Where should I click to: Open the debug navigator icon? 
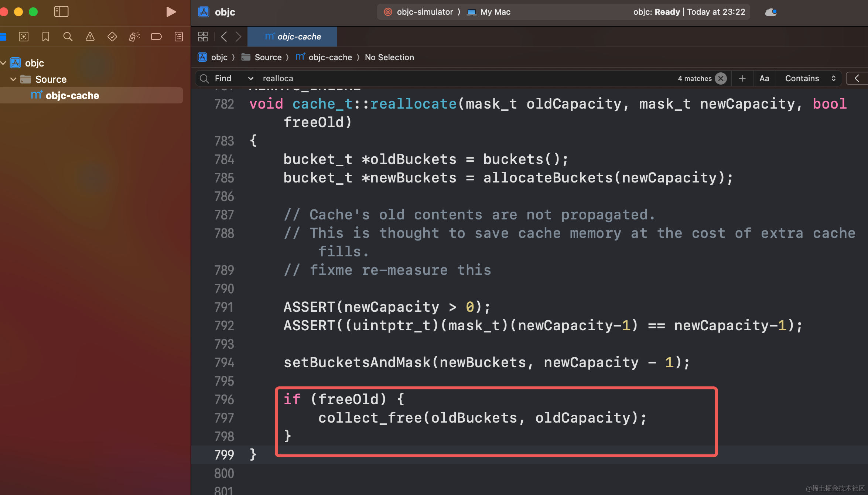(x=134, y=37)
